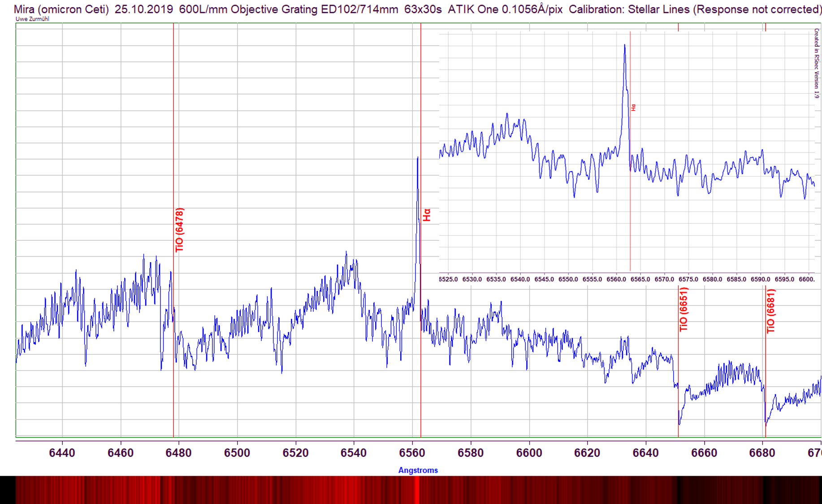Image resolution: width=822 pixels, height=504 pixels.
Task: Select the TiO (6681) marker label
Action: 771,311
